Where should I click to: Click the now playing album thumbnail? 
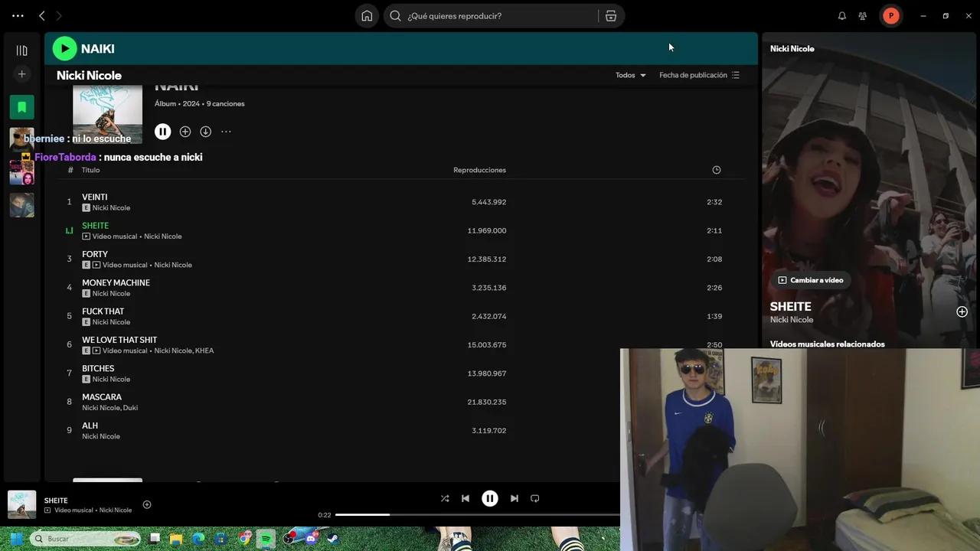pyautogui.click(x=21, y=504)
